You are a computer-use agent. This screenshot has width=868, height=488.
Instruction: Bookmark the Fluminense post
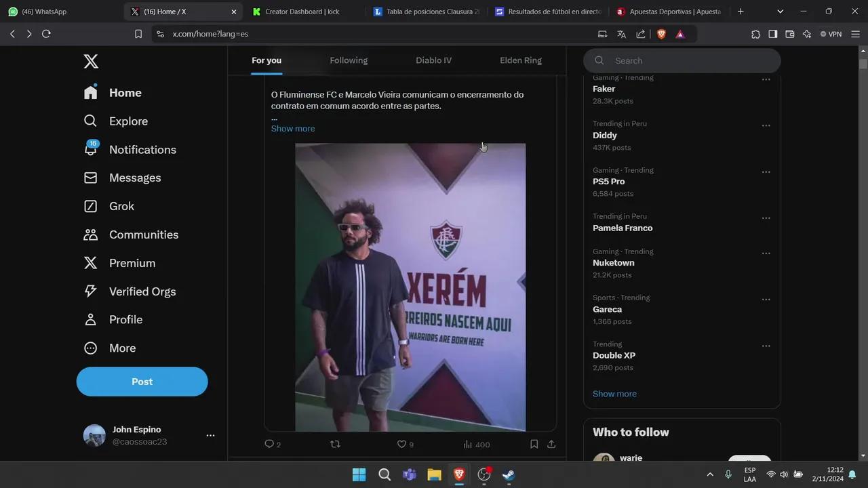tap(534, 445)
